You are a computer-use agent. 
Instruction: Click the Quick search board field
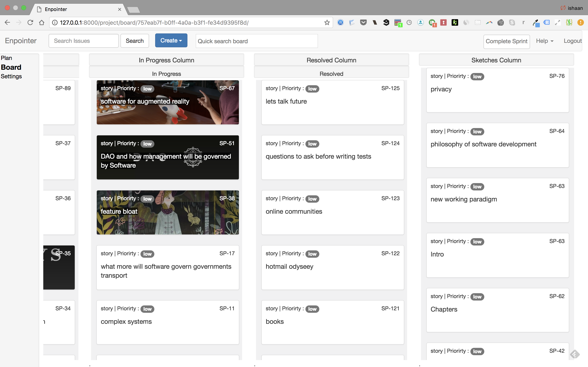click(257, 41)
